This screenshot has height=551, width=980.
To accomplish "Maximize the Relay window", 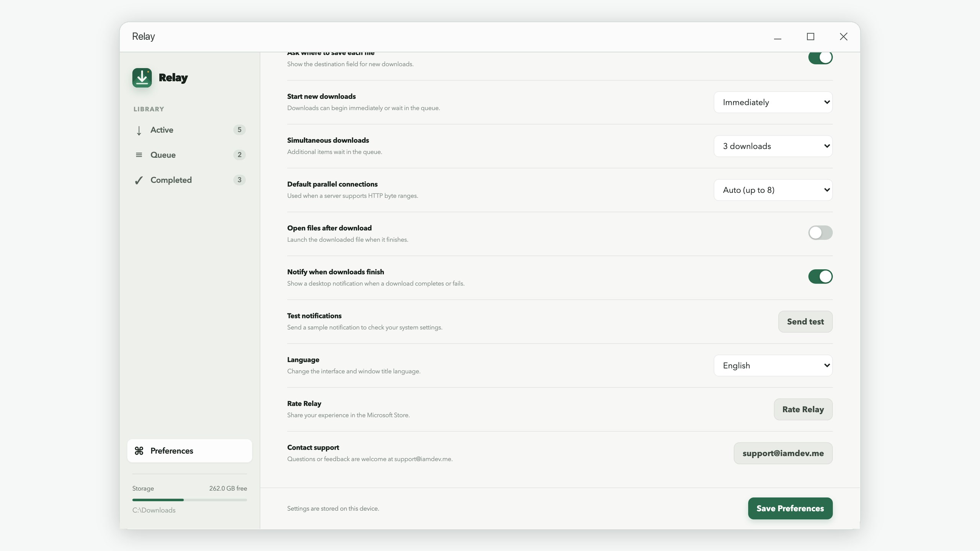I will coord(810,37).
